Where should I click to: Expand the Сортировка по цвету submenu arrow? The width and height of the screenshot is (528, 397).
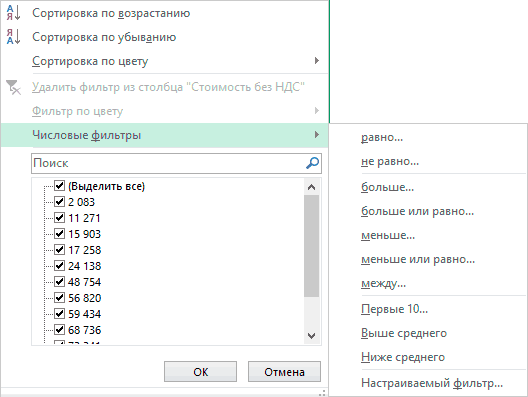[x=317, y=61]
